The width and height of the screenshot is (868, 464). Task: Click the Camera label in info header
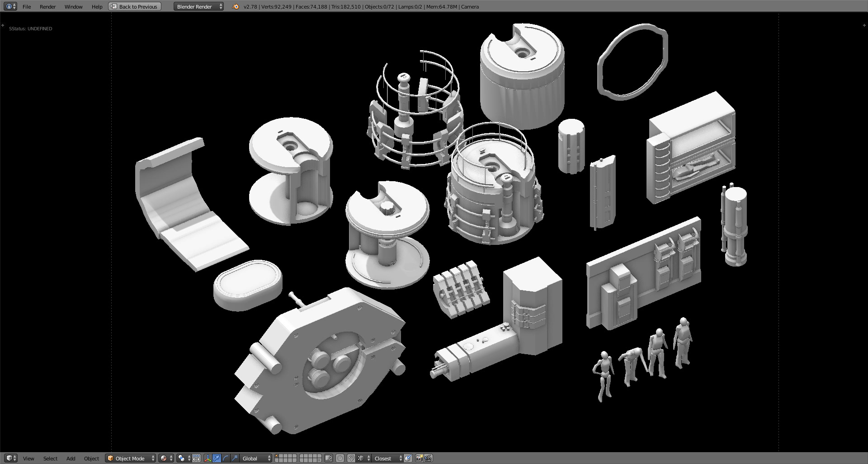point(470,7)
